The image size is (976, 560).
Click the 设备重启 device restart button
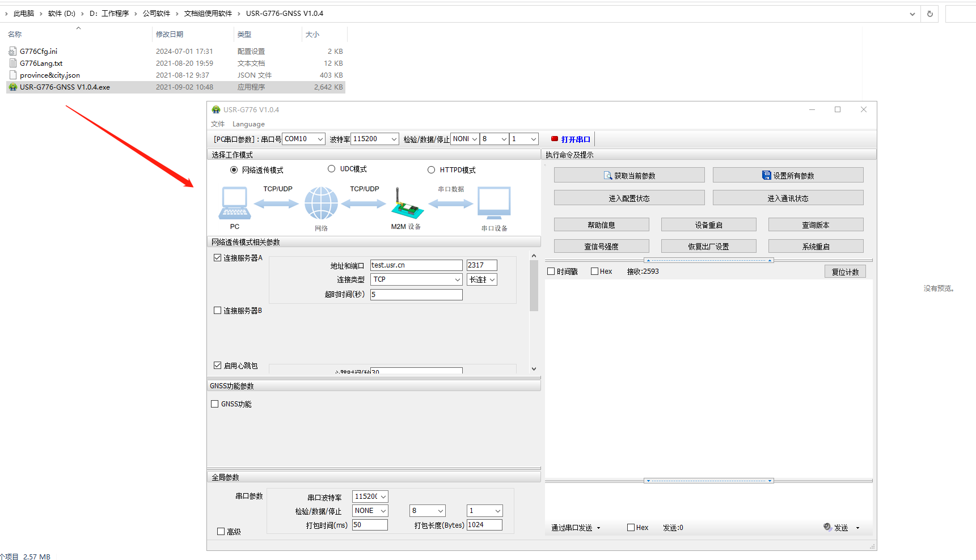pyautogui.click(x=708, y=225)
